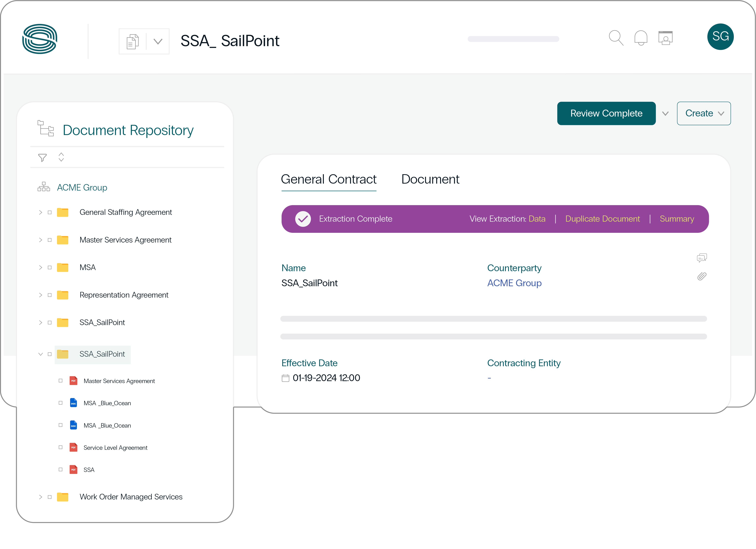Select the Service Level Agreement file
Screen dimensions: 756x549
(x=115, y=448)
